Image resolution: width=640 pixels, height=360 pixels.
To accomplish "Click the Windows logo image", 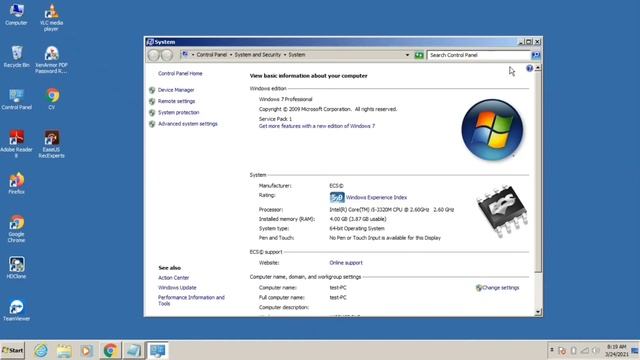I will point(492,130).
